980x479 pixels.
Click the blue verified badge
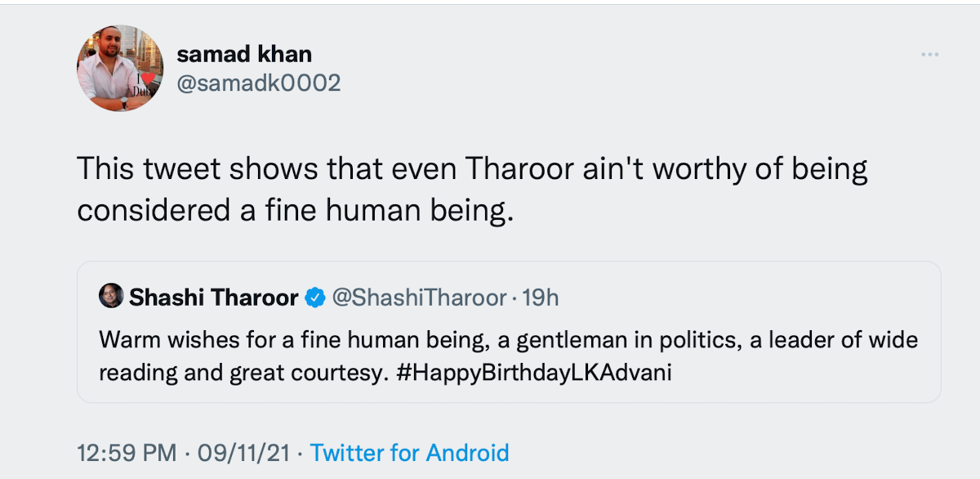point(314,298)
